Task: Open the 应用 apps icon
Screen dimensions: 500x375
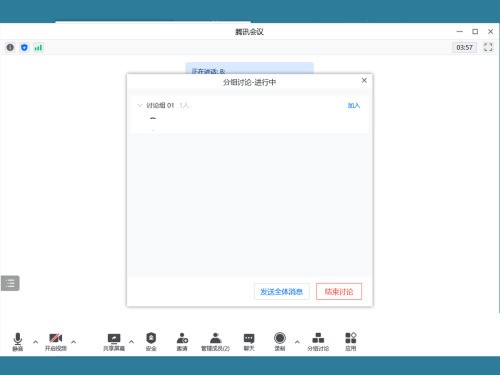Action: (x=351, y=341)
